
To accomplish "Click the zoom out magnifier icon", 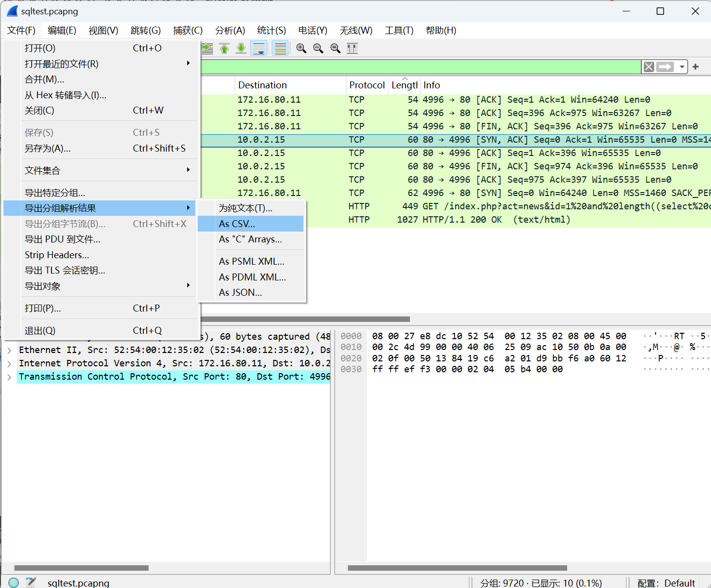I will [318, 48].
